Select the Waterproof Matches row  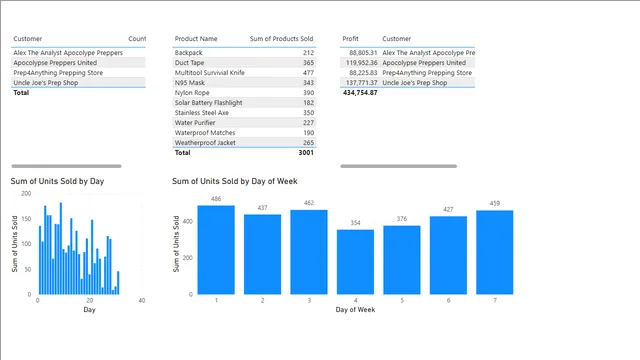pos(244,133)
